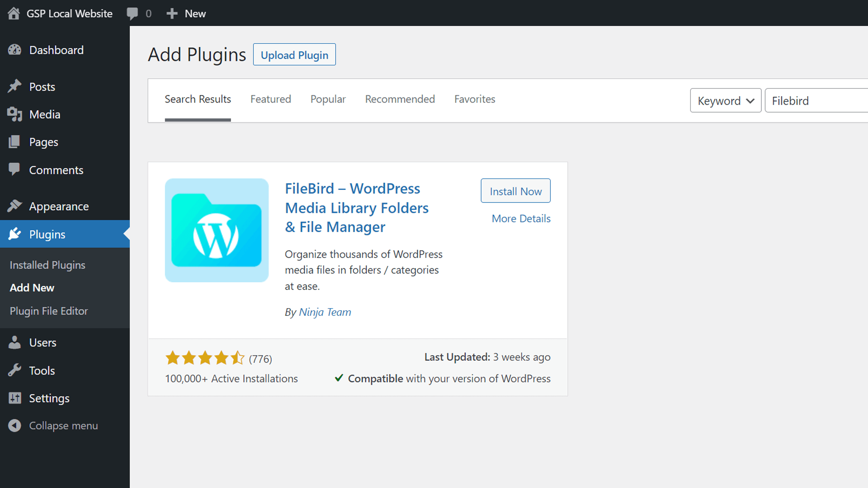Image resolution: width=868 pixels, height=488 pixels.
Task: Open Comments via its speech-bubble icon
Action: point(15,169)
